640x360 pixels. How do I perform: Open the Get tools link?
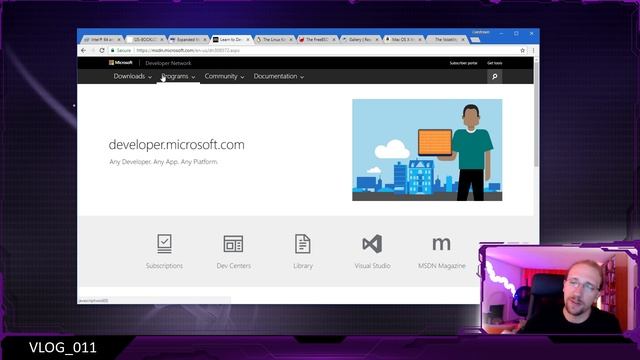pyautogui.click(x=495, y=63)
